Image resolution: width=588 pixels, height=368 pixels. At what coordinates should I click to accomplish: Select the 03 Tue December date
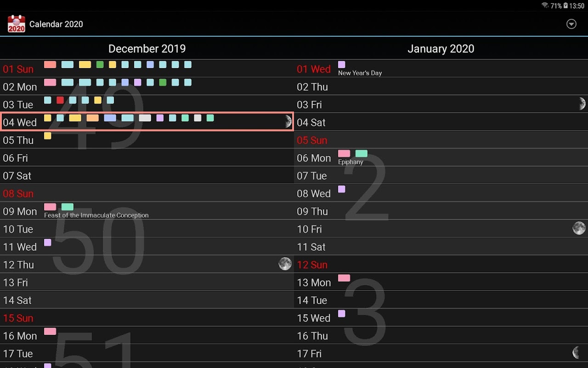point(18,104)
